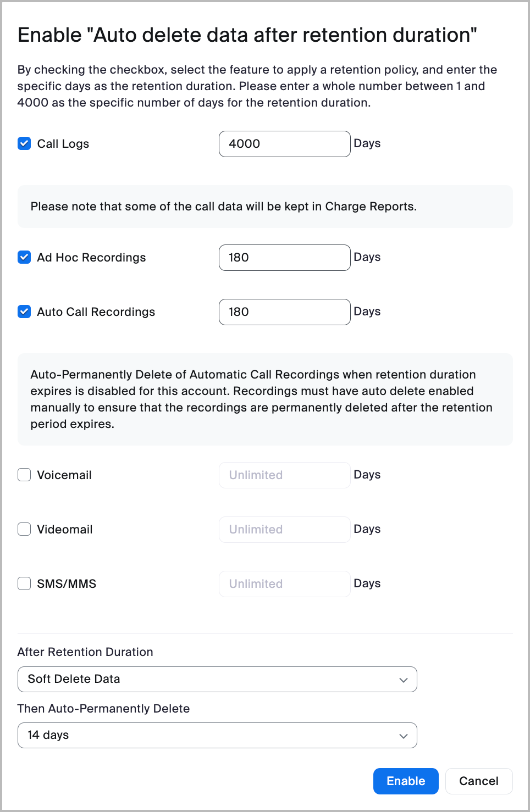Enable the Voicemail retention checkbox
This screenshot has height=812, width=530.
coord(24,475)
